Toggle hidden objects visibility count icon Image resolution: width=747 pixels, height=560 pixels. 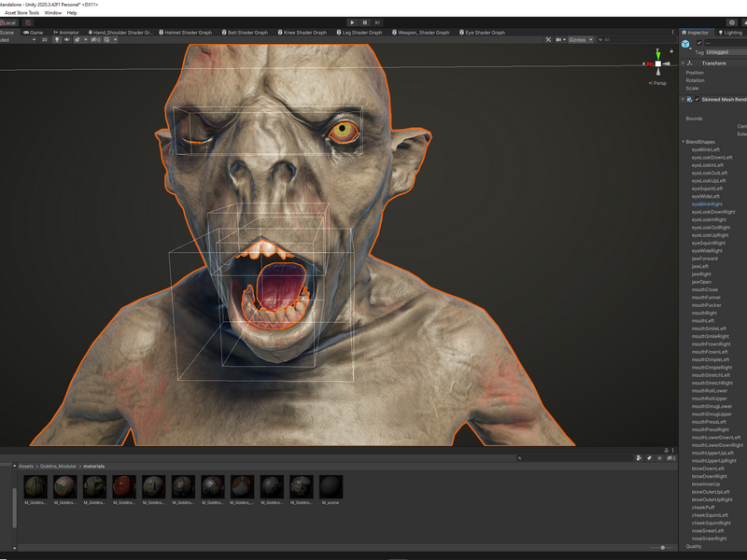click(x=95, y=40)
